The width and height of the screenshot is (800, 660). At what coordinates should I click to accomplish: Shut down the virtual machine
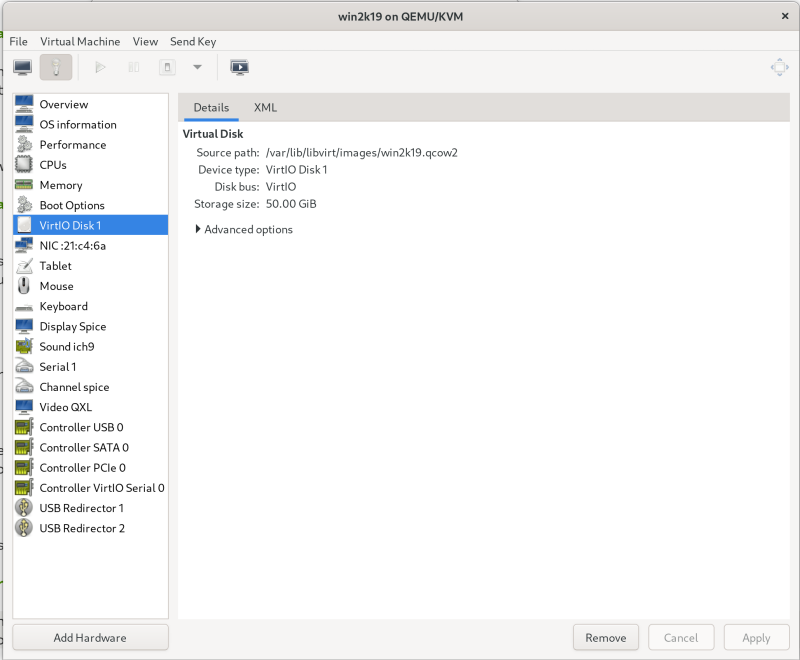[167, 67]
